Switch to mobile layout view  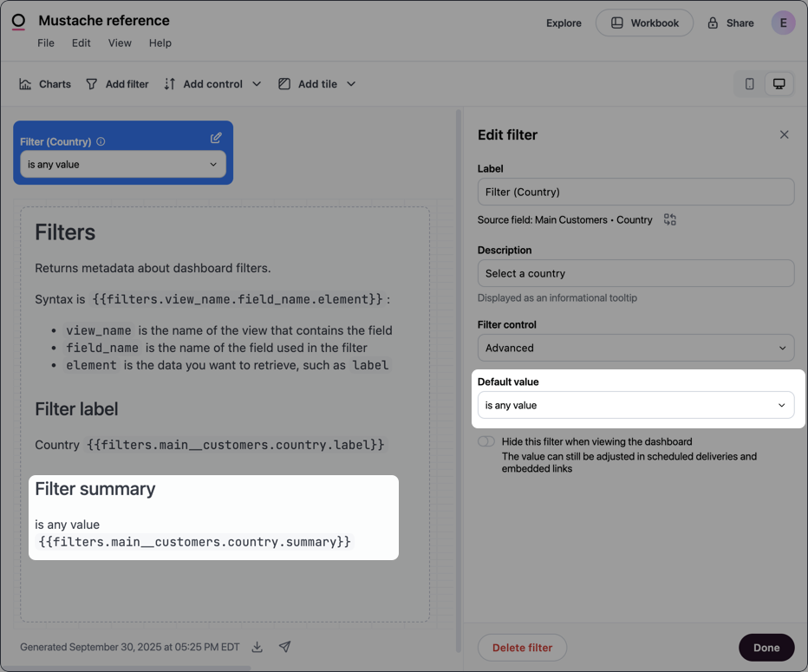[x=749, y=83]
